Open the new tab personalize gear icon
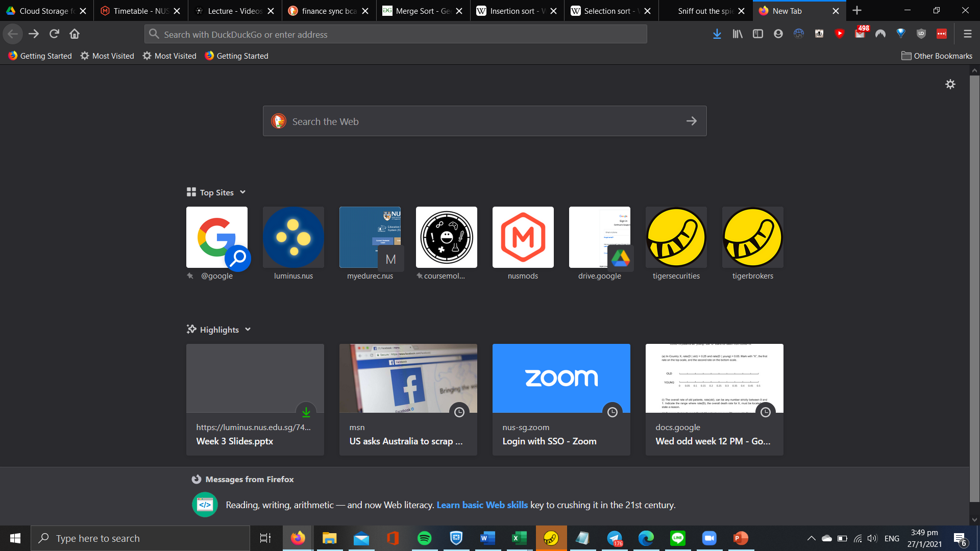Viewport: 980px width, 551px height. click(x=950, y=84)
